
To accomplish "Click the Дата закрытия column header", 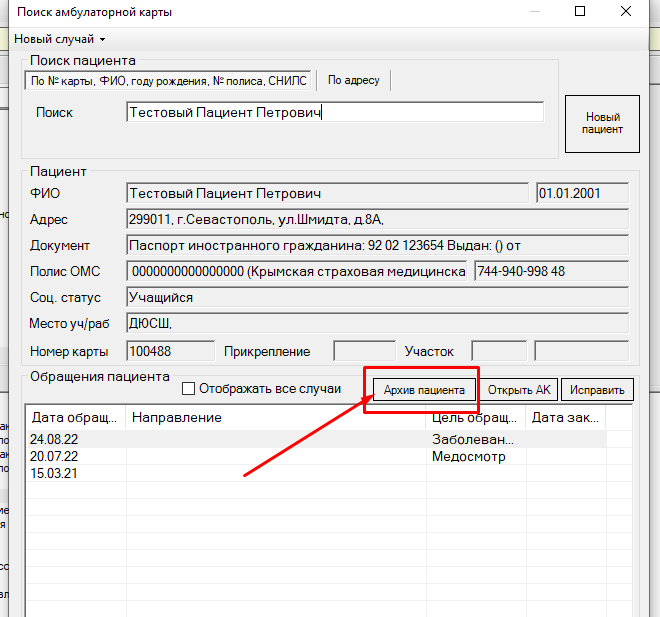I will point(565,417).
